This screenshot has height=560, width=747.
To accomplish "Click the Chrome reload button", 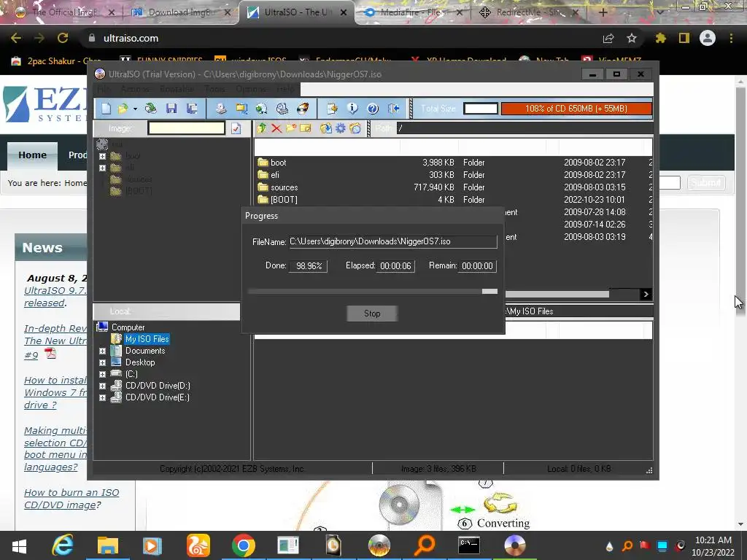I will tap(63, 38).
